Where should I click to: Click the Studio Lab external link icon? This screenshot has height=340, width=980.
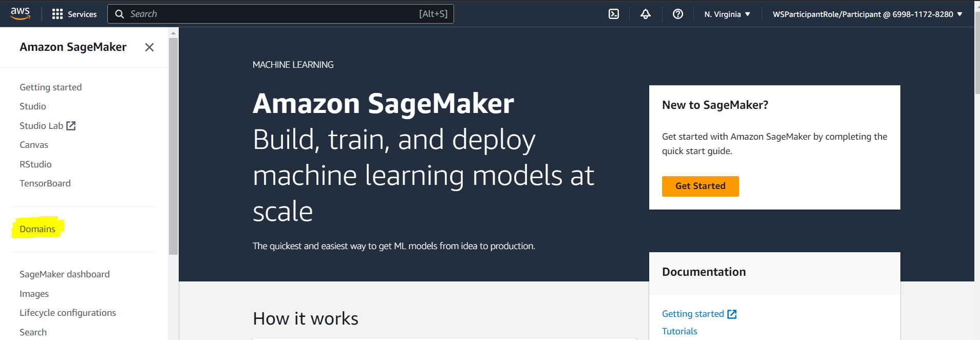point(71,126)
